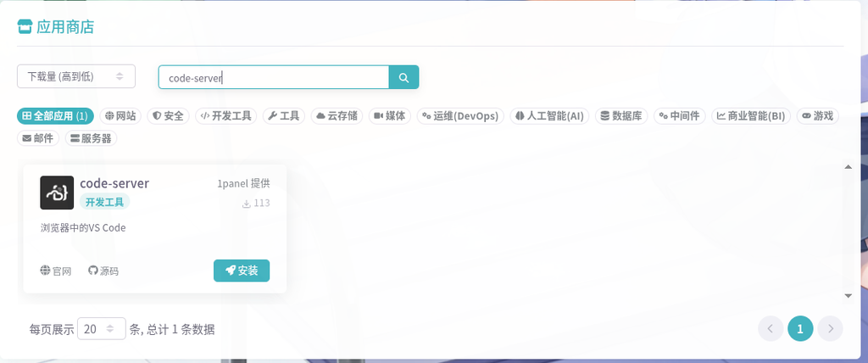Open the 官网 globe link
868x363 pixels.
click(x=55, y=271)
